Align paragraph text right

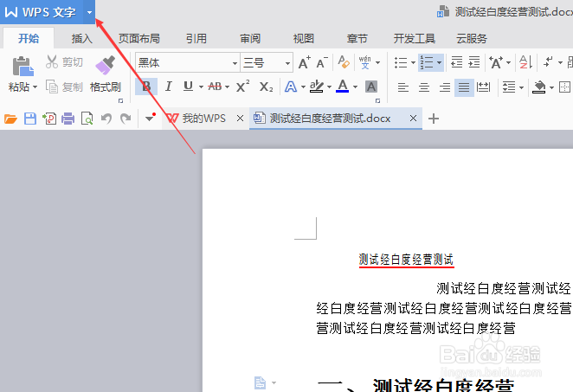tap(445, 87)
